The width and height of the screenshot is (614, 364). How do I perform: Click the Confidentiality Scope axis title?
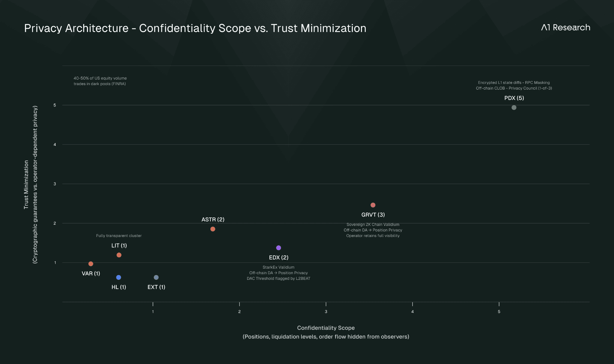pyautogui.click(x=326, y=328)
